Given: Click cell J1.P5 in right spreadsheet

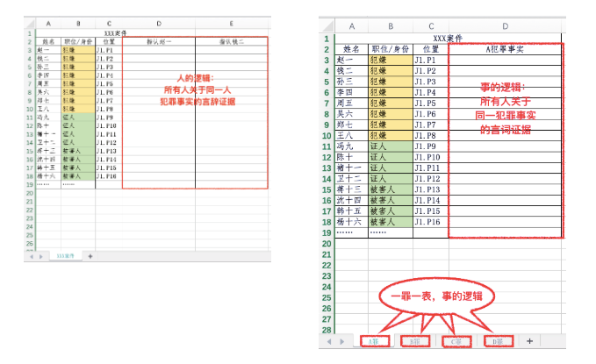Looking at the screenshot, I should (431, 103).
